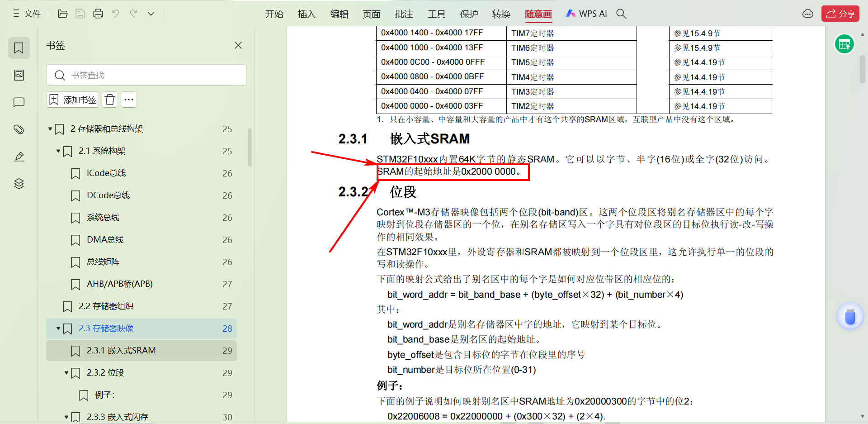Expand the quick access toolbar dropdown
The image size is (868, 424).
[x=151, y=14]
